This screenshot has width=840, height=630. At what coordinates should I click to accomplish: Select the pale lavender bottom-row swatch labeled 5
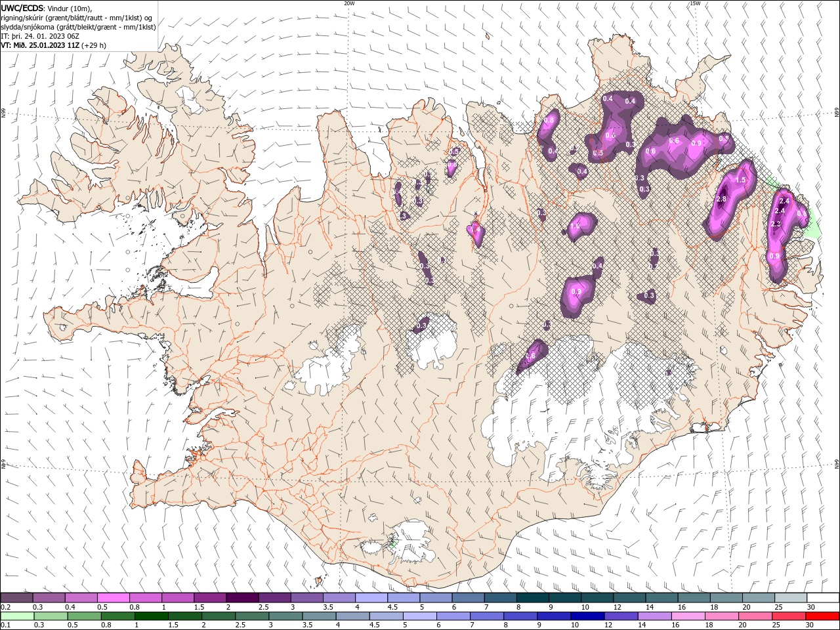coord(420,616)
